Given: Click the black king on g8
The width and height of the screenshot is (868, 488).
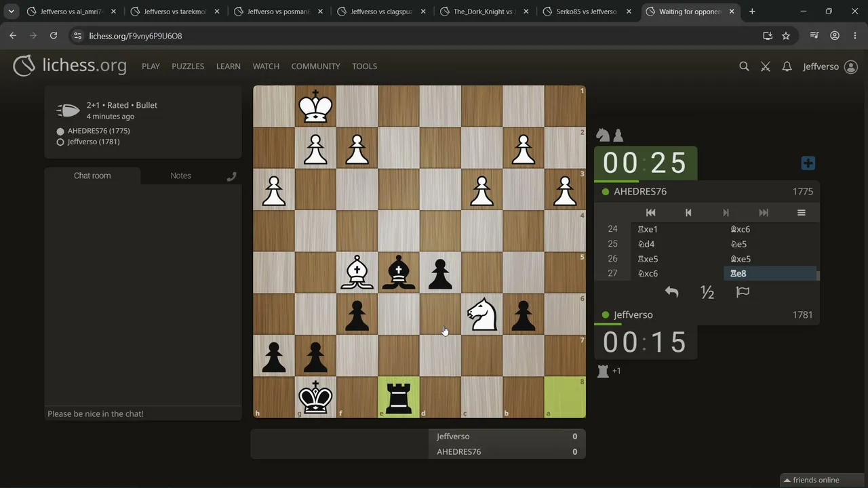Looking at the screenshot, I should pyautogui.click(x=315, y=397).
